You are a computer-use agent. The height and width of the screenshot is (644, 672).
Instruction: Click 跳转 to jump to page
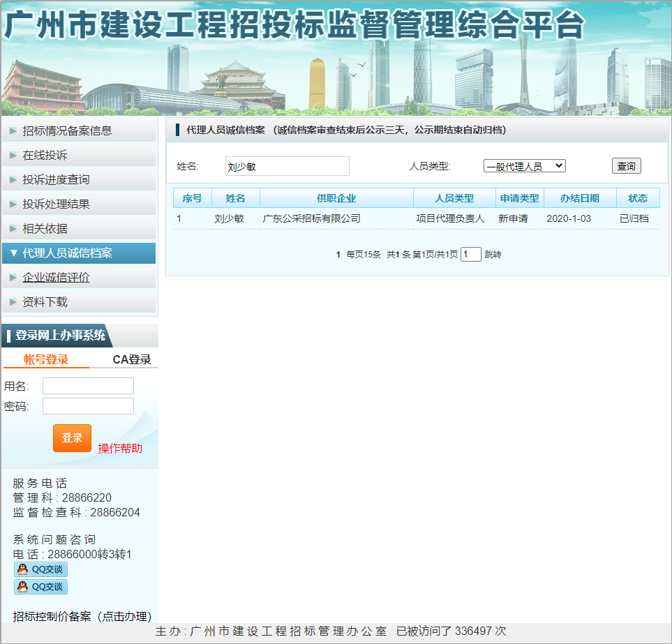pos(493,255)
